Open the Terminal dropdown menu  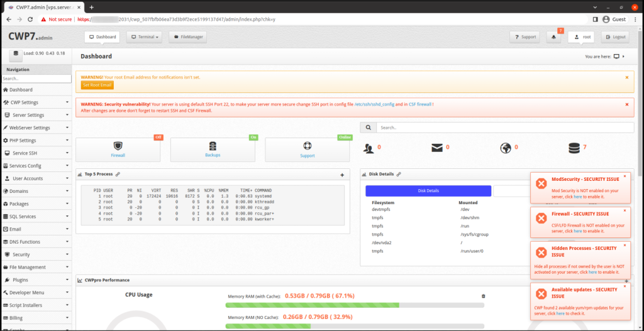click(144, 37)
